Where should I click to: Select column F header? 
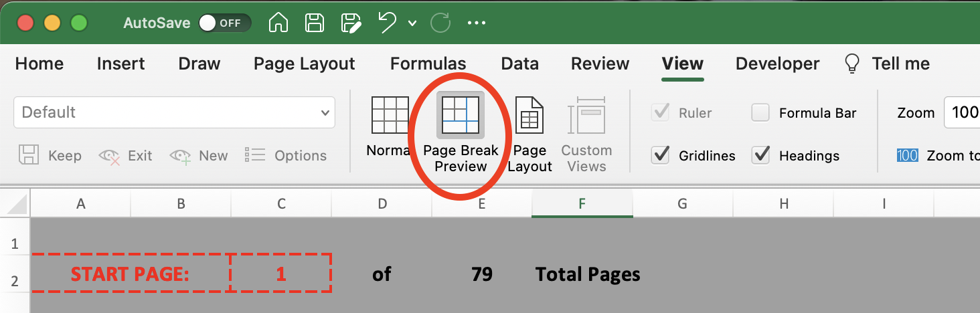(582, 204)
